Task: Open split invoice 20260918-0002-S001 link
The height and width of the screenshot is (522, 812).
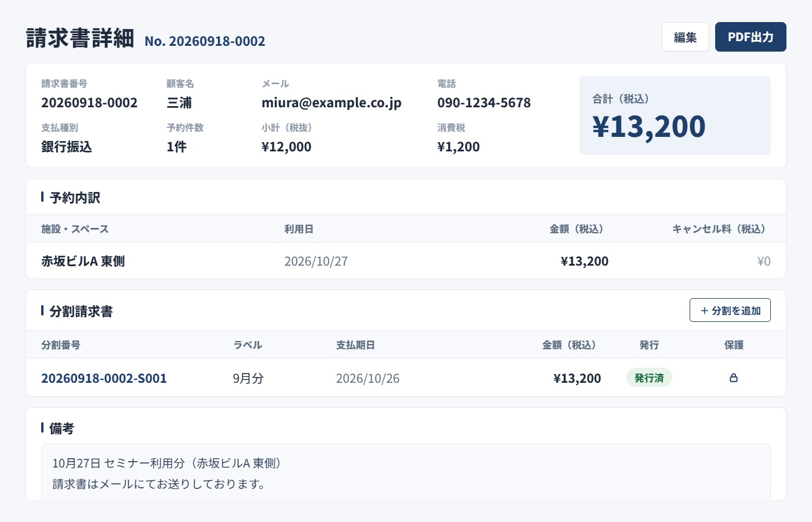Action: [x=104, y=378]
